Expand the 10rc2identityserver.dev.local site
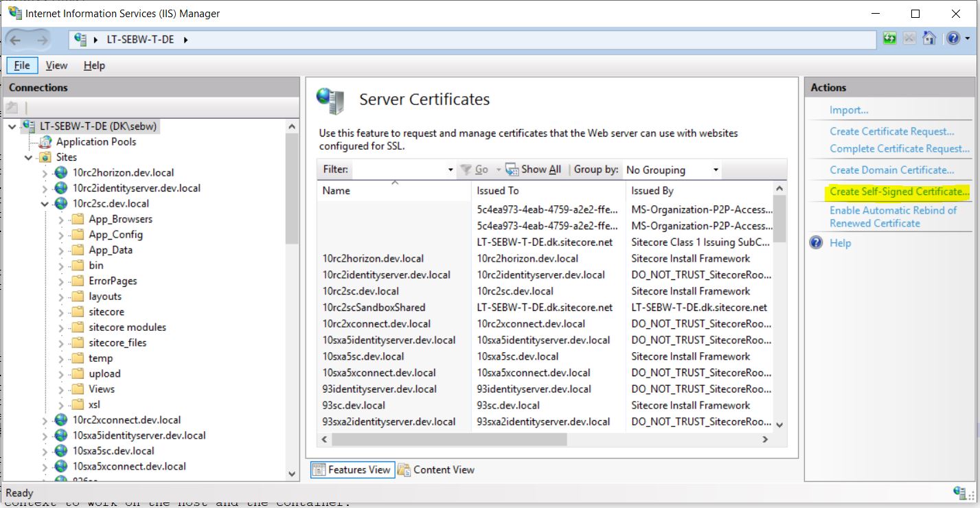The height and width of the screenshot is (508, 980). click(x=45, y=188)
